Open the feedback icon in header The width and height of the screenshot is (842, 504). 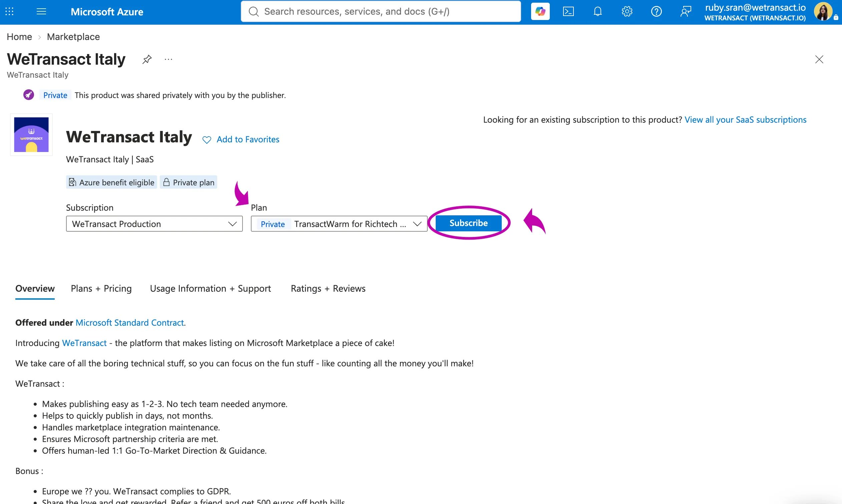pyautogui.click(x=686, y=12)
